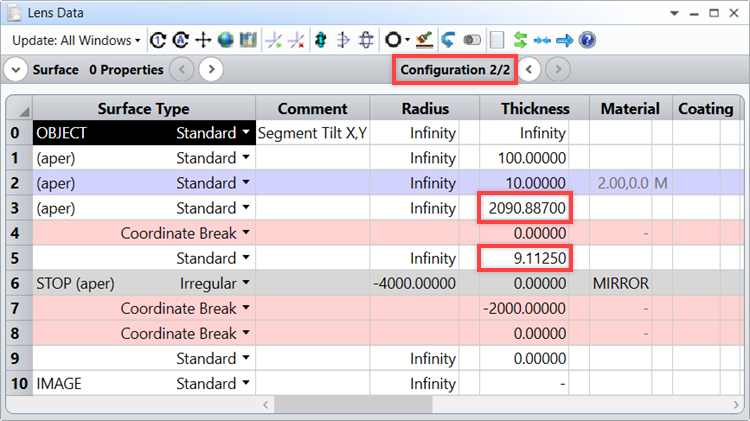Toggle the gray switch icon in the toolbar
This screenshot has height=421, width=750.
472,40
